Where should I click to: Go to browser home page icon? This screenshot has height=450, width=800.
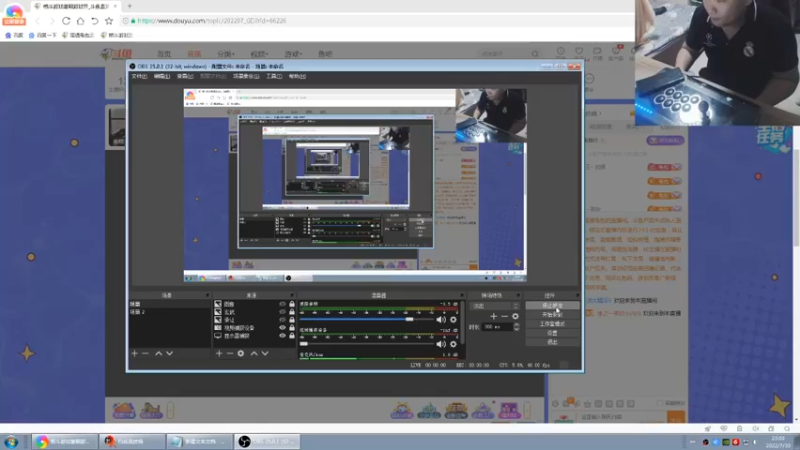81,21
